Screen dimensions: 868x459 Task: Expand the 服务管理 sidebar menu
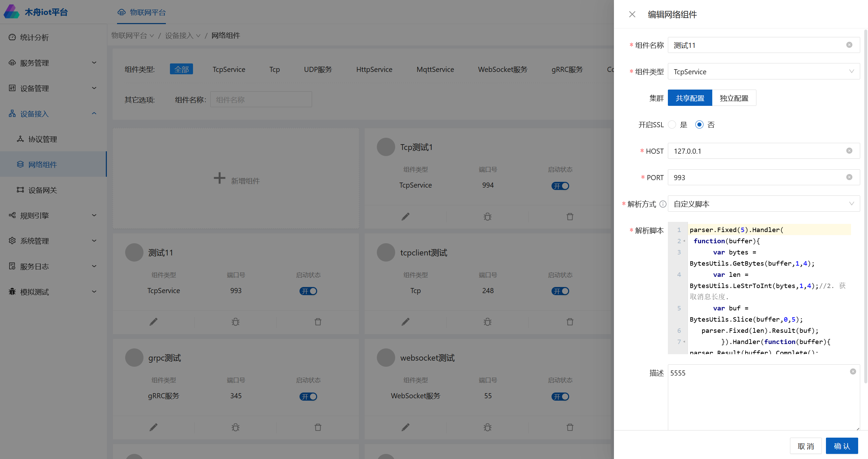(x=53, y=63)
